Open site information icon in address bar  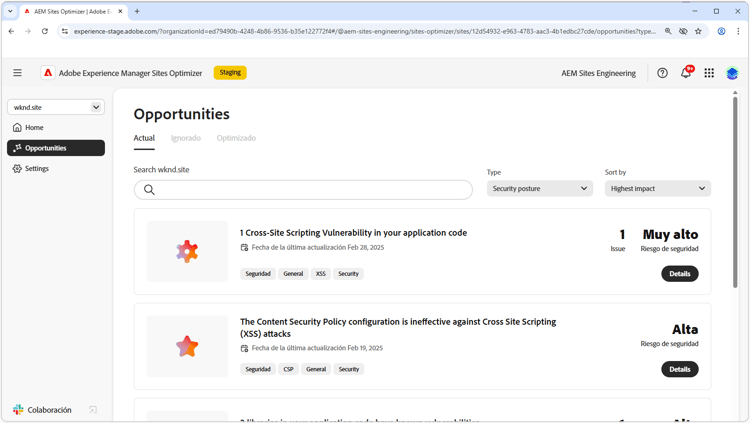click(x=65, y=31)
